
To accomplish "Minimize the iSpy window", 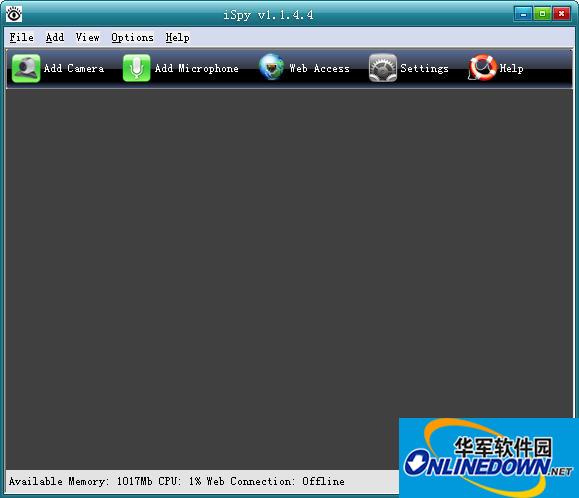I will pyautogui.click(x=523, y=14).
